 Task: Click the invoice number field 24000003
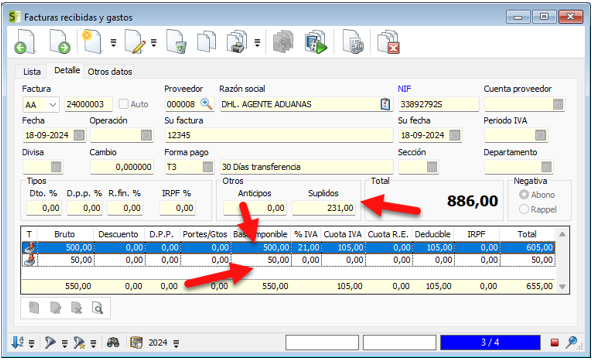coord(88,105)
